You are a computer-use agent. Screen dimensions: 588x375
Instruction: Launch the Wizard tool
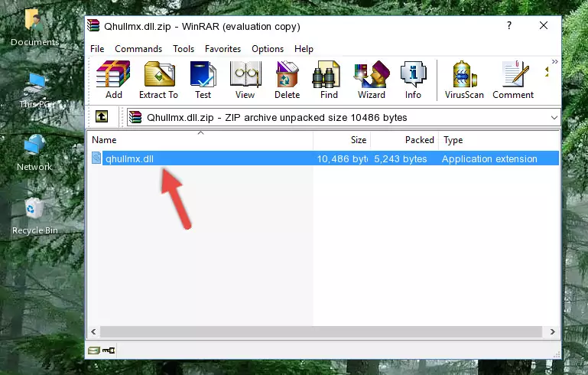coord(372,80)
